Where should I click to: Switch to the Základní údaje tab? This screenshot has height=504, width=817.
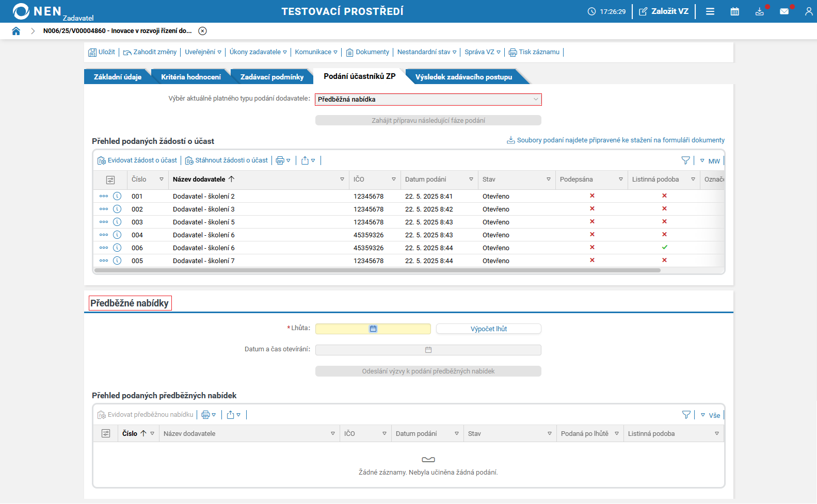(x=118, y=77)
